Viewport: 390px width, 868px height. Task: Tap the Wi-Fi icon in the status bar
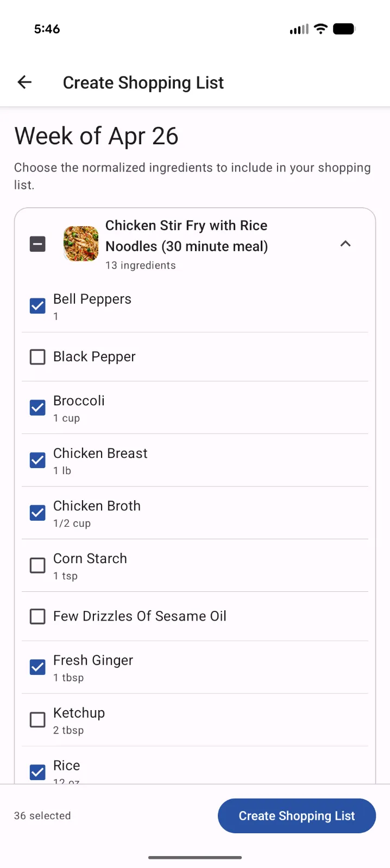click(320, 29)
